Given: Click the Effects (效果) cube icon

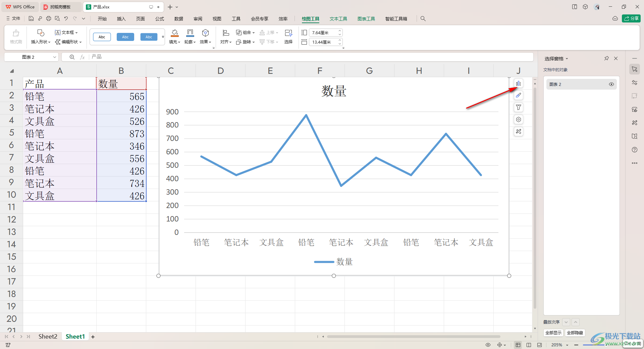Looking at the screenshot, I should coord(205,33).
